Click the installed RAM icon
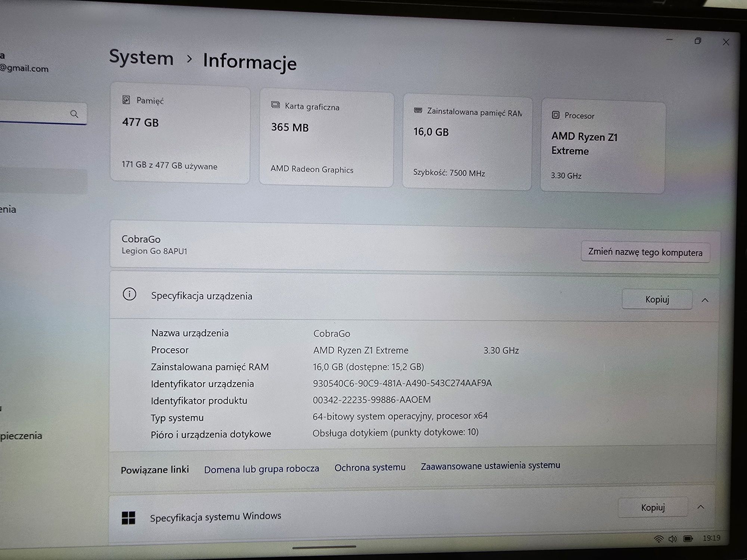 418,110
